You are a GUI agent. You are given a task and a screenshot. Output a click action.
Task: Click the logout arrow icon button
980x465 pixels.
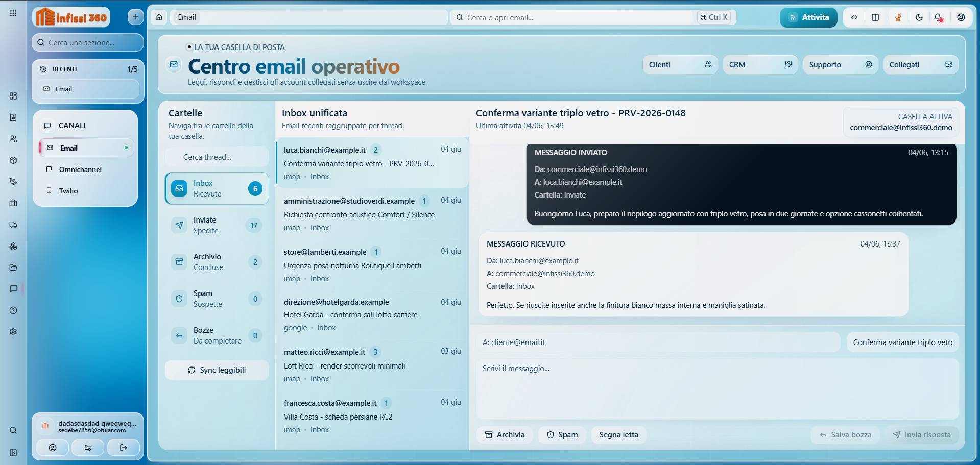pos(123,448)
